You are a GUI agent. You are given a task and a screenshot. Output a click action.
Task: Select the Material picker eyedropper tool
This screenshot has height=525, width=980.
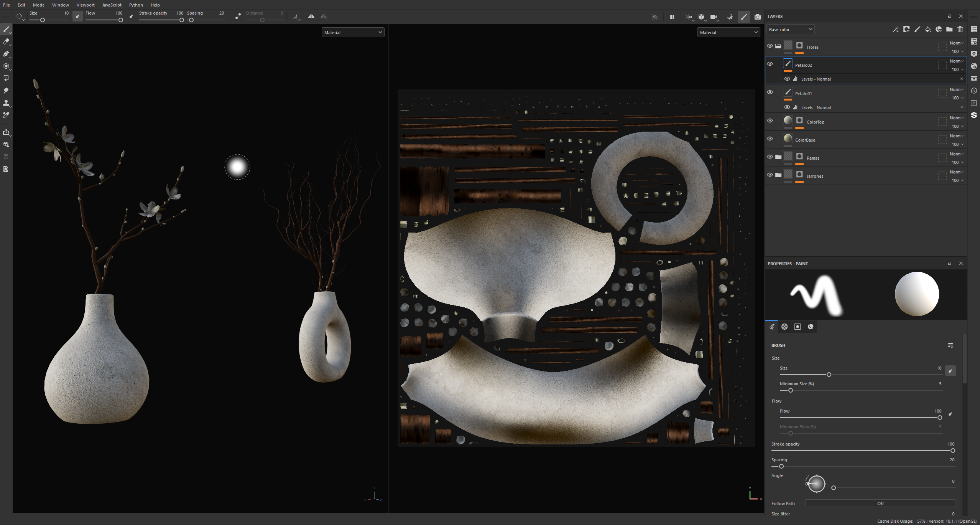pos(6,115)
